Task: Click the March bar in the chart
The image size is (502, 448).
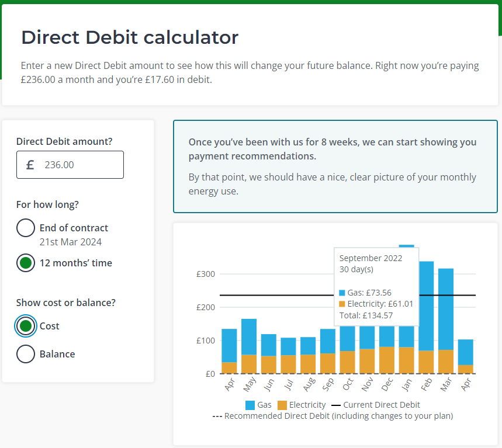Action: (446, 321)
